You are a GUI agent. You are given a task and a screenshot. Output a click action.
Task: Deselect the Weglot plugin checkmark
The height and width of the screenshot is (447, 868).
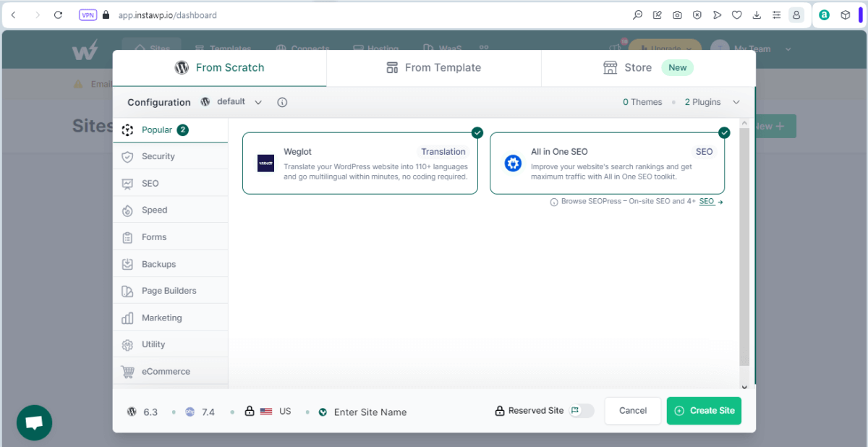[x=477, y=132]
